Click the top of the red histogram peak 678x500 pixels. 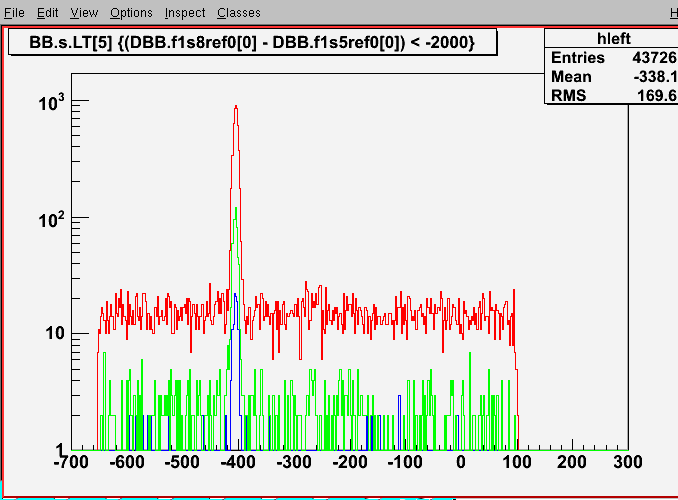[236, 106]
